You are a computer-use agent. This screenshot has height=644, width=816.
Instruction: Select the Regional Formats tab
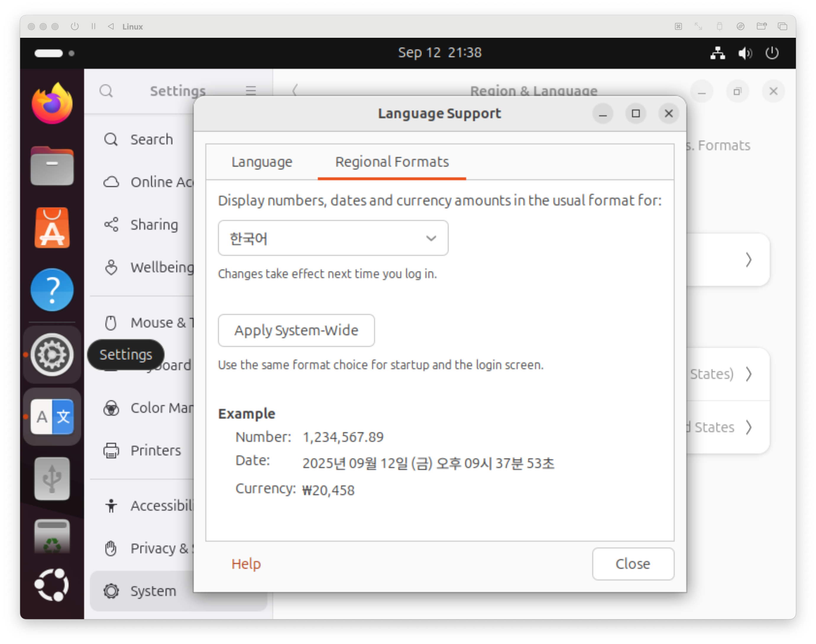click(391, 162)
